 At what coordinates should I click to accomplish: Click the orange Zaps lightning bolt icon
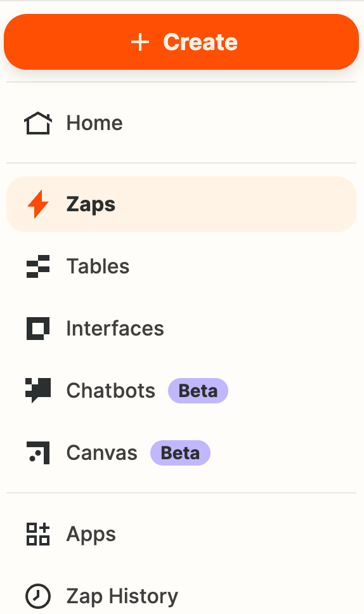(38, 204)
